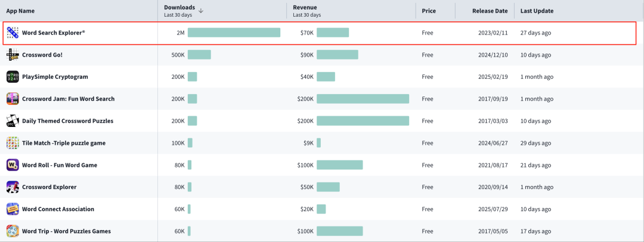
Task: Click the Crossword Jam revenue bar
Action: (x=363, y=99)
